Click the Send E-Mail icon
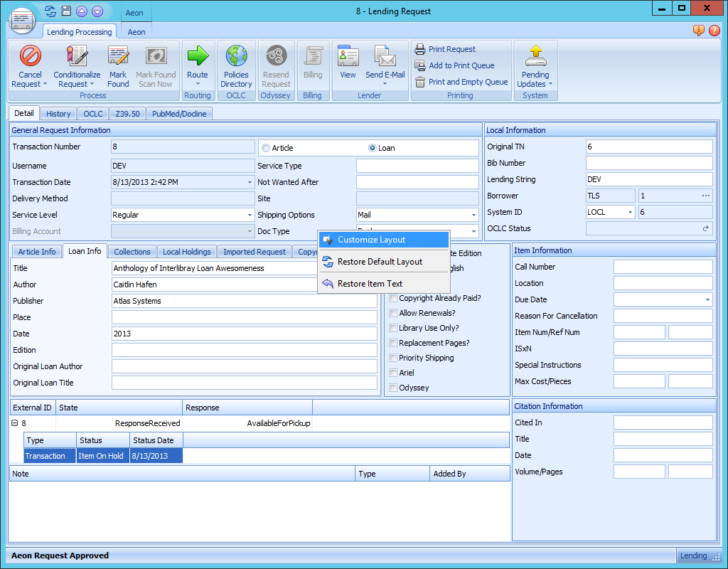 (x=385, y=57)
